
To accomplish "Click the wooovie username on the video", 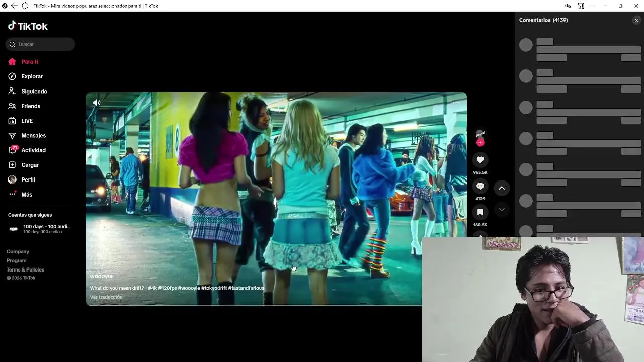I will tap(101, 276).
